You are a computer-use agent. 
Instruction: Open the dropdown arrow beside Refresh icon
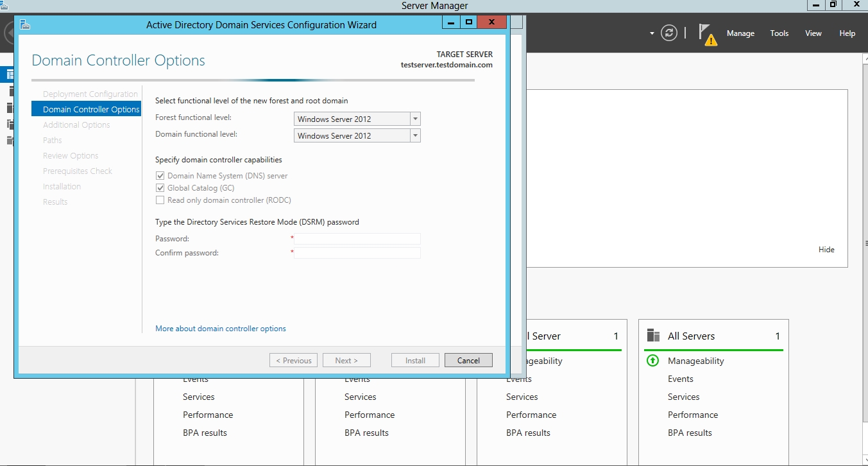pyautogui.click(x=652, y=33)
